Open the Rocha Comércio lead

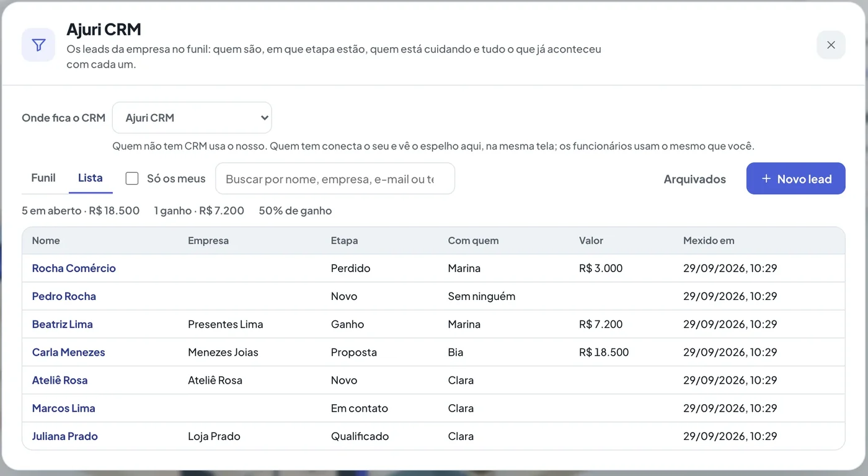click(x=74, y=268)
